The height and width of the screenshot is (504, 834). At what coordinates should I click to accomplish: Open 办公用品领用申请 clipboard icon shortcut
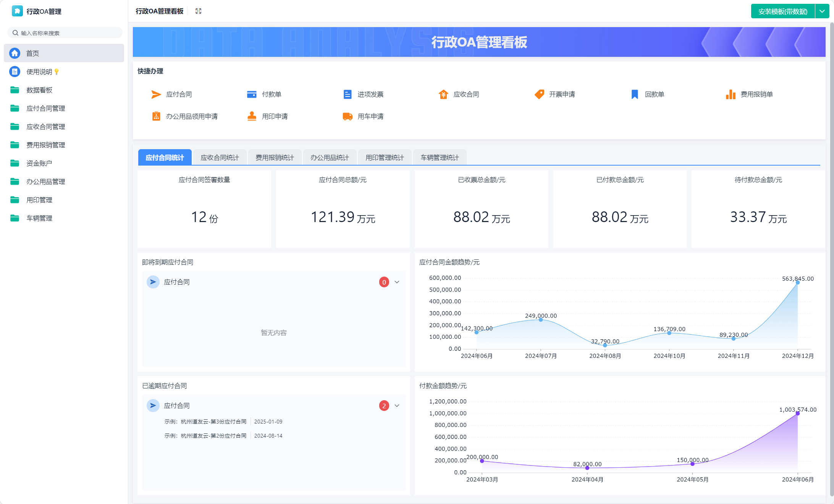pos(156,116)
